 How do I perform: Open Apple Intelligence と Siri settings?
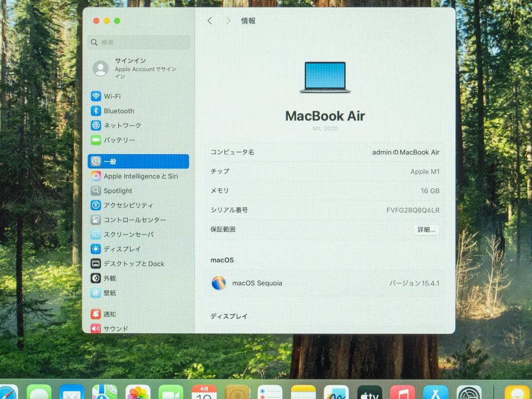(138, 176)
